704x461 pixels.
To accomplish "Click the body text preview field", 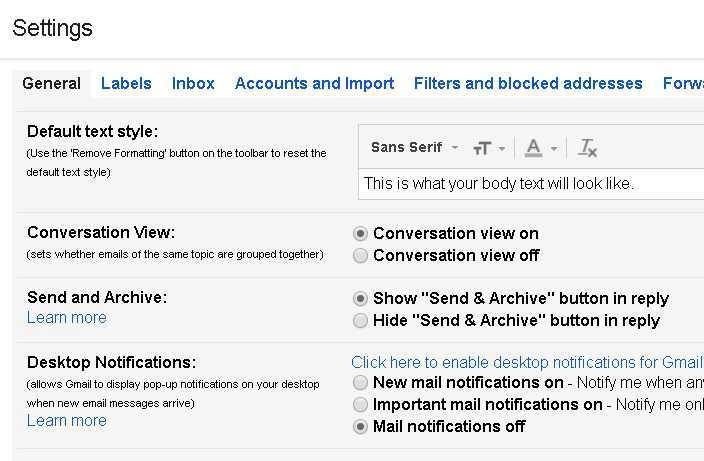I will [x=520, y=184].
